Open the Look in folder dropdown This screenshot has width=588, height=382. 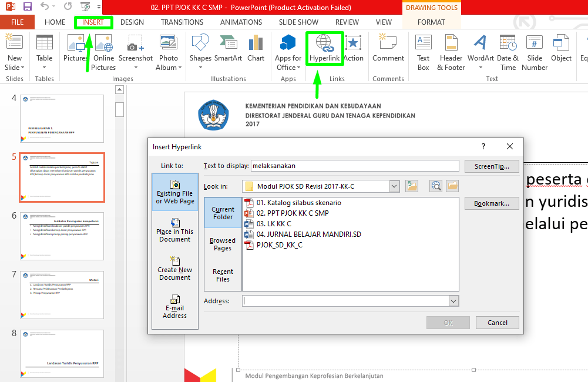coord(394,186)
